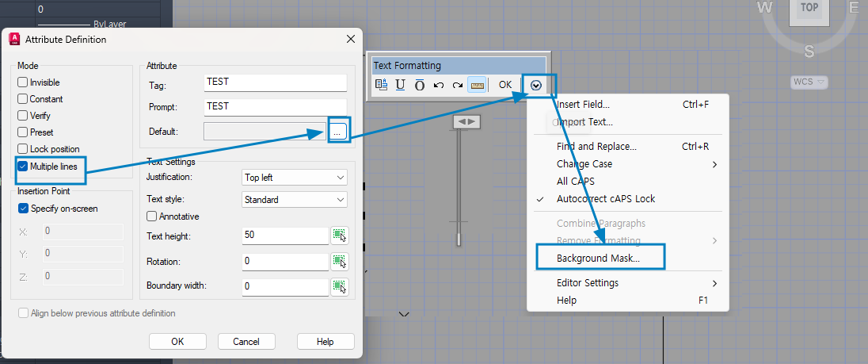Click the Tag input field
The height and width of the screenshot is (364, 868).
click(x=276, y=82)
